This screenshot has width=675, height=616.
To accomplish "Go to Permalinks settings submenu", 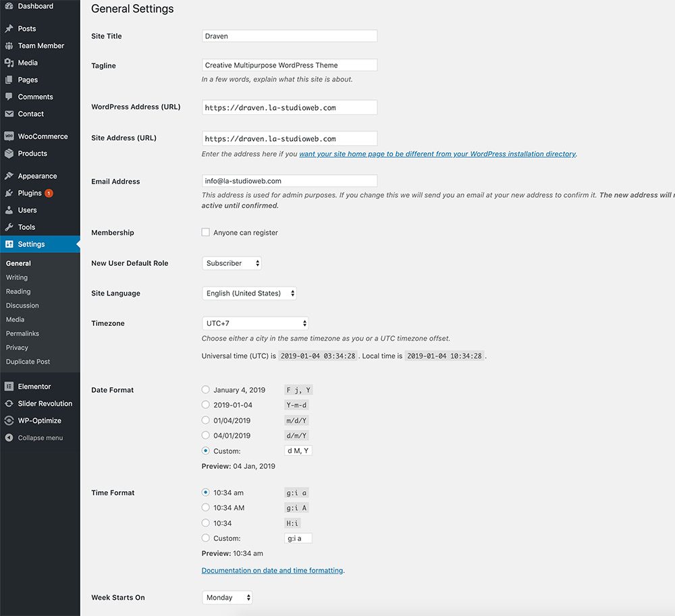I will tap(22, 334).
